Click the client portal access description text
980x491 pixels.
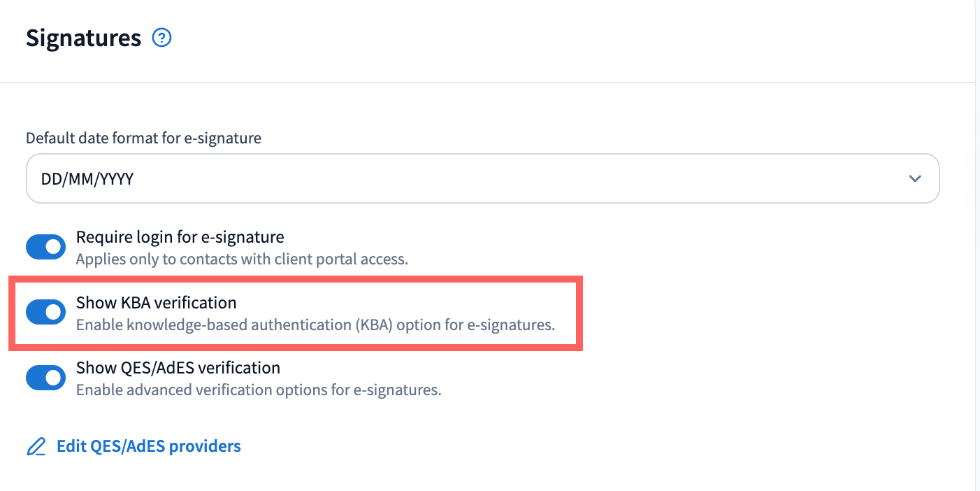coord(241,259)
